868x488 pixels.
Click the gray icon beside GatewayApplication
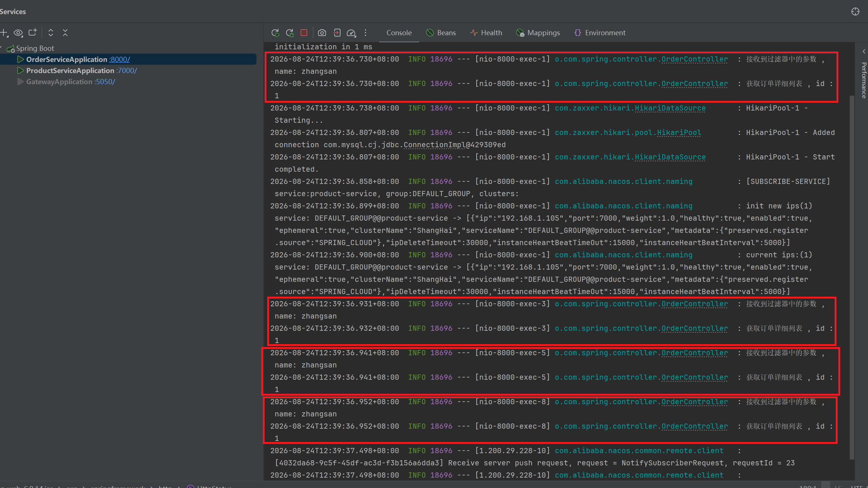click(x=21, y=82)
